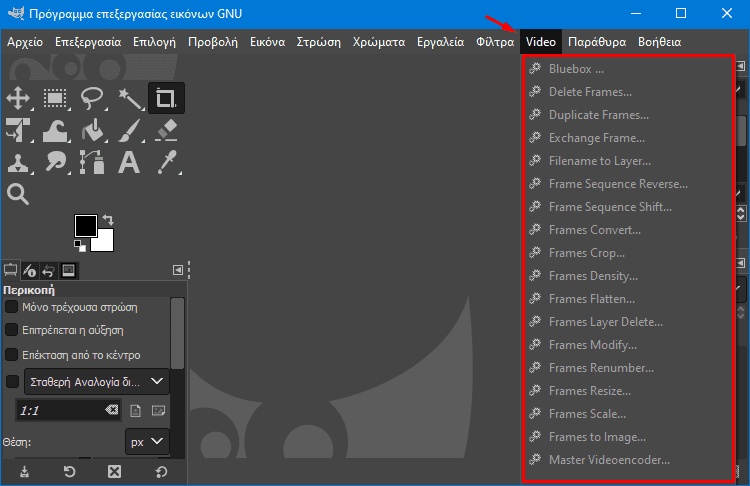The height and width of the screenshot is (486, 750).
Task: Delete tool preset icon at panel bottom
Action: [114, 472]
